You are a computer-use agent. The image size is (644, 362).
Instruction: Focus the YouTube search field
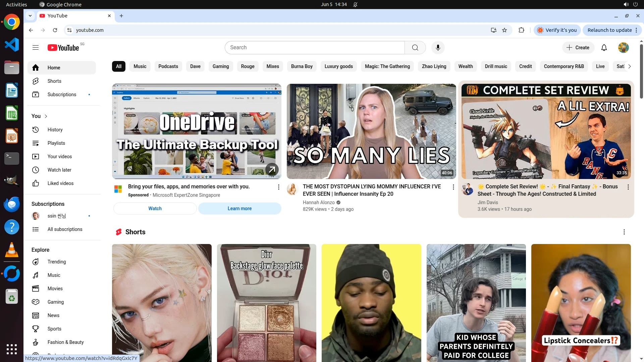click(x=315, y=48)
